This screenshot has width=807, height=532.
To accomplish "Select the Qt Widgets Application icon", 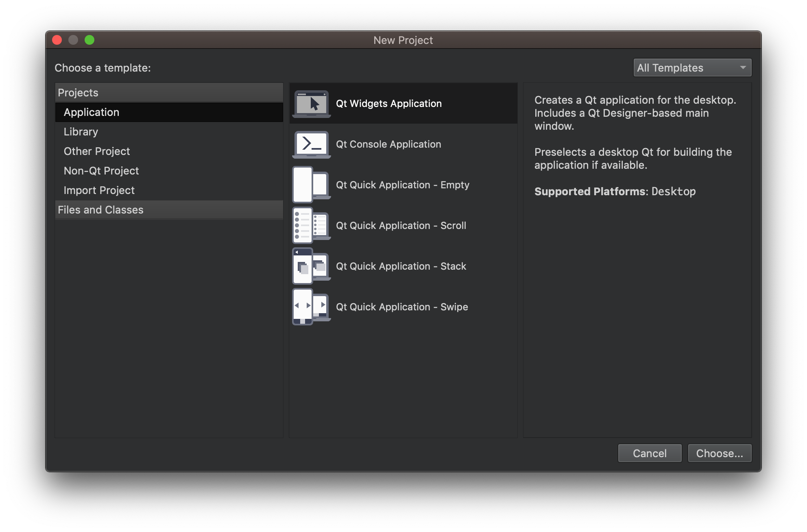I will [x=312, y=104].
